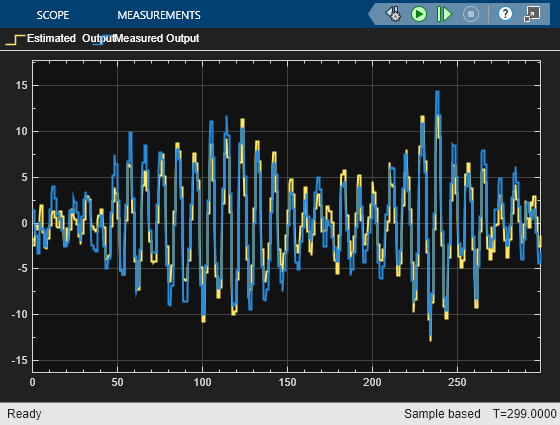Open the SCOPE tab
The height and width of the screenshot is (425, 560).
[52, 15]
